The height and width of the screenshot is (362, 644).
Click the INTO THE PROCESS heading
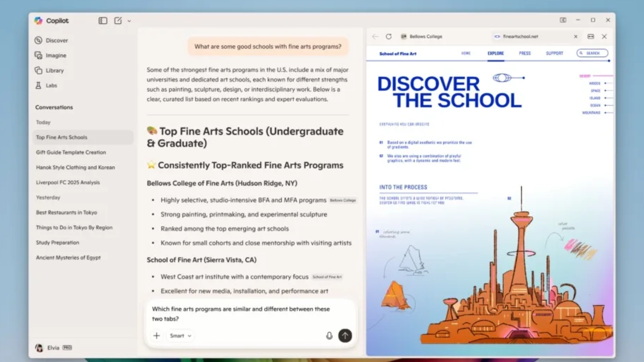403,187
